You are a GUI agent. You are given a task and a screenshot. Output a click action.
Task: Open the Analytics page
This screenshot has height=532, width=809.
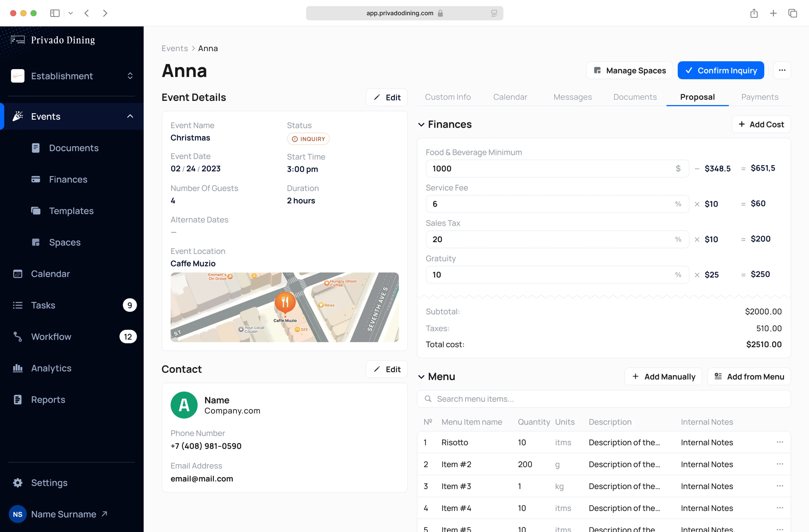tap(51, 368)
